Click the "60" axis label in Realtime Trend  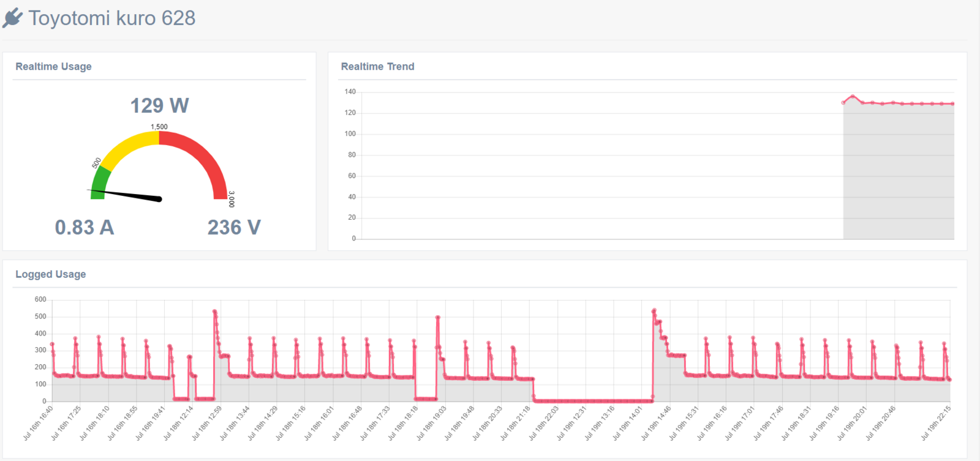352,176
